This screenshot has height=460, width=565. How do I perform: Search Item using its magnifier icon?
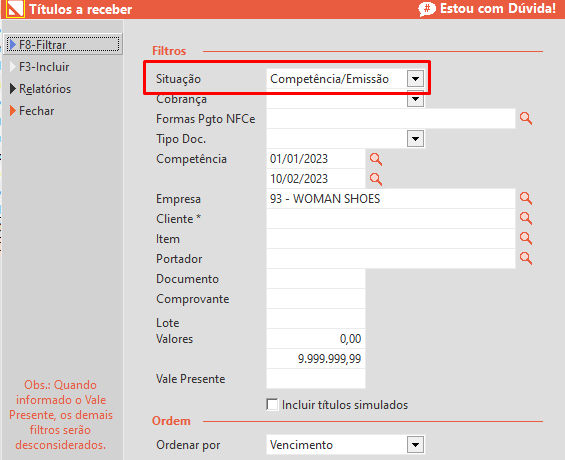pyautogui.click(x=526, y=238)
